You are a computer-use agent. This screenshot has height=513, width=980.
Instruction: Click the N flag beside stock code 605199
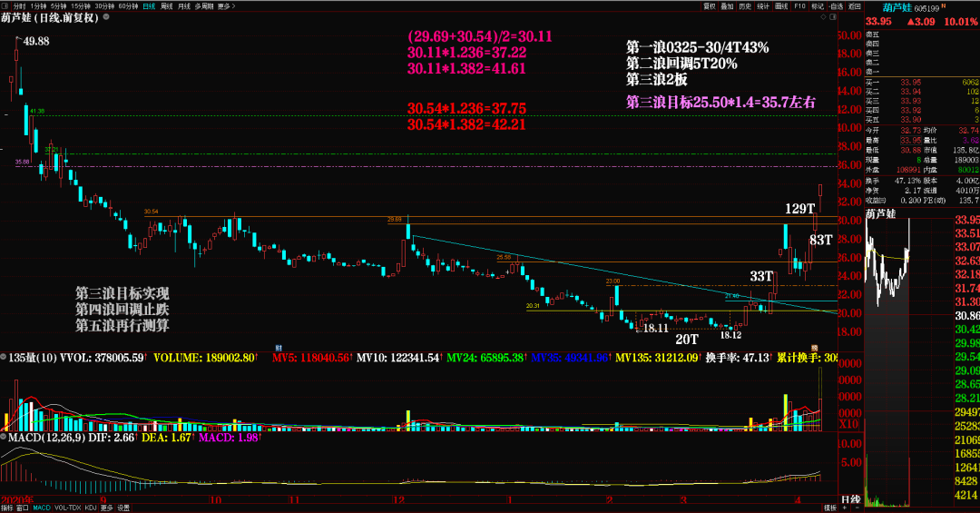point(944,5)
